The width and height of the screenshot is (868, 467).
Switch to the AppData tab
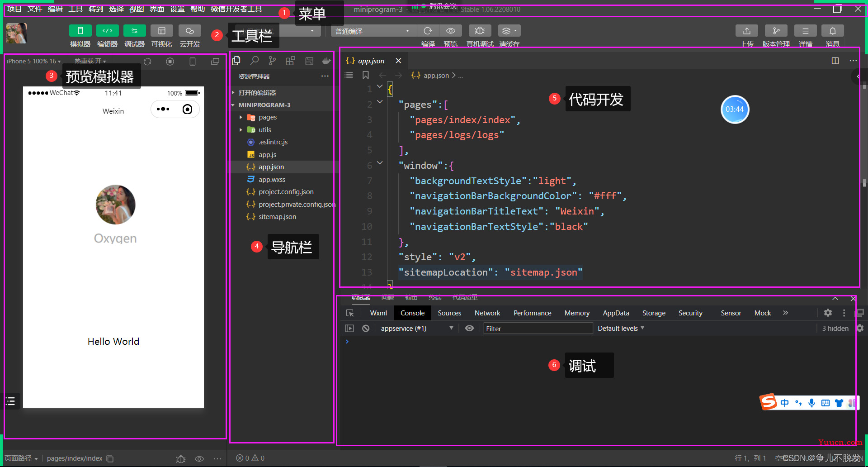click(x=616, y=313)
